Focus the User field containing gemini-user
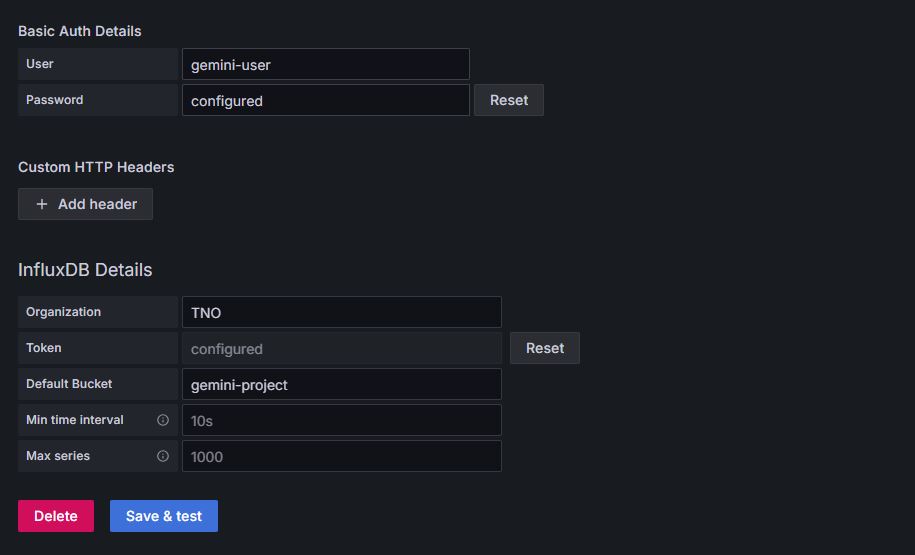Screen dimensions: 915x555 click(325, 64)
